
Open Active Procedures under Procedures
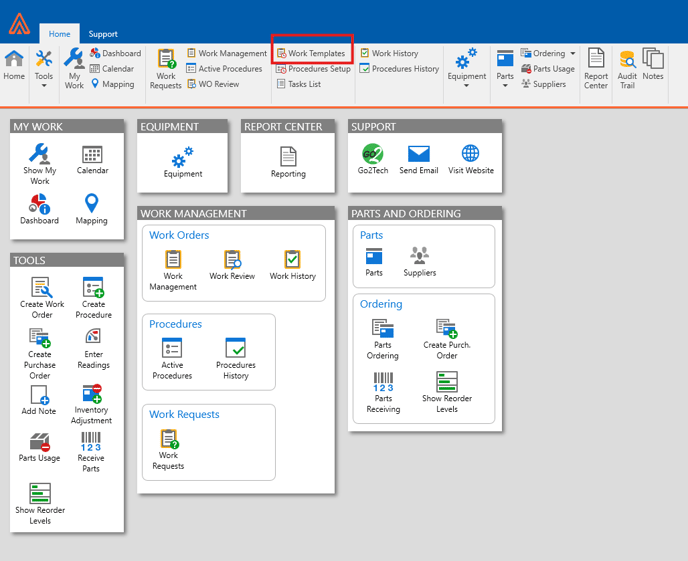pyautogui.click(x=172, y=358)
